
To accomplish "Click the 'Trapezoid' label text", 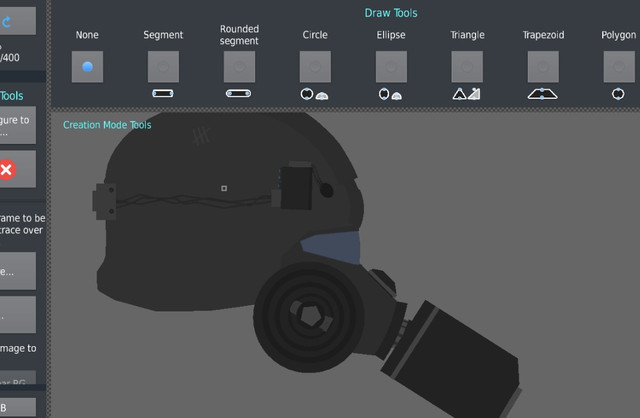I will click(543, 35).
